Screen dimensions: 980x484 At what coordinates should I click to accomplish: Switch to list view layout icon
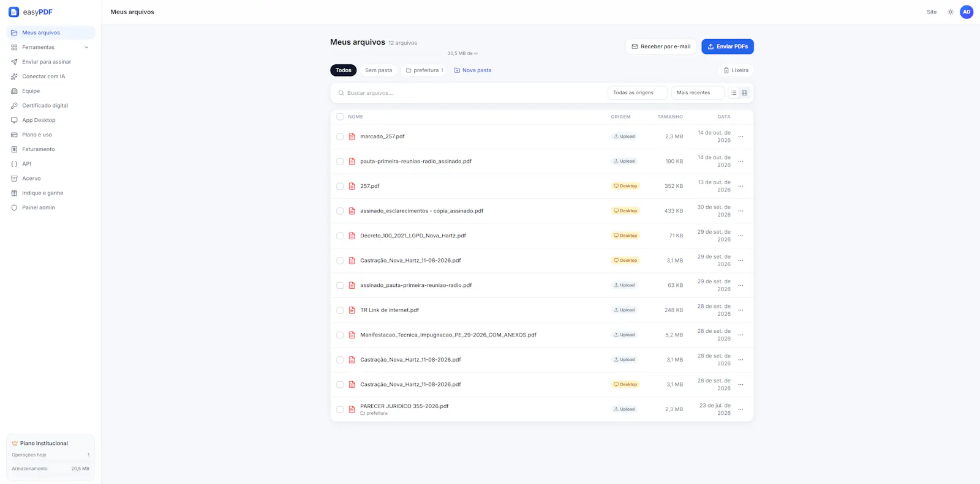pos(734,93)
